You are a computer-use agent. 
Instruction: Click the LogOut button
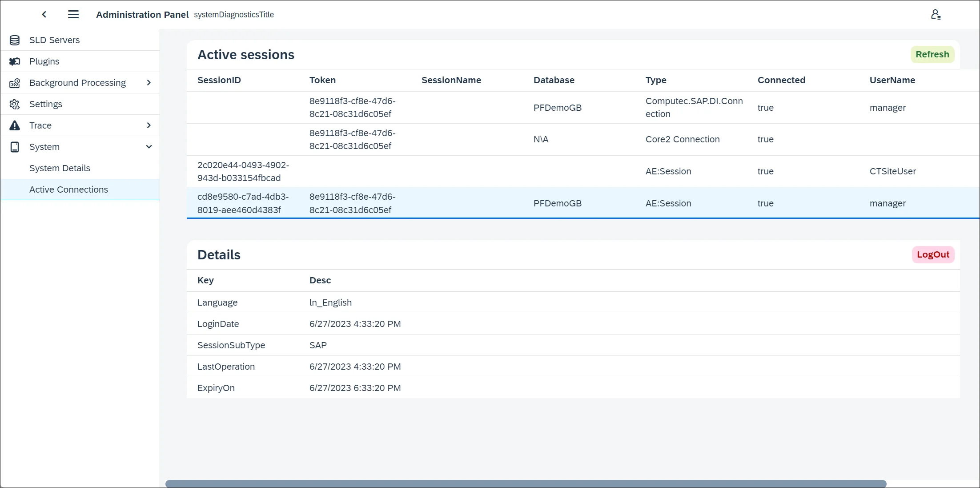[x=933, y=254]
